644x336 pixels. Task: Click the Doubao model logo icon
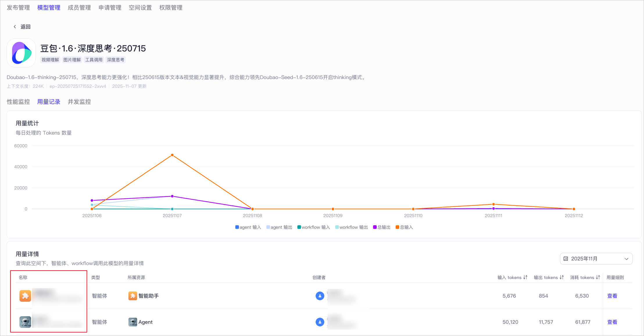tap(21, 53)
